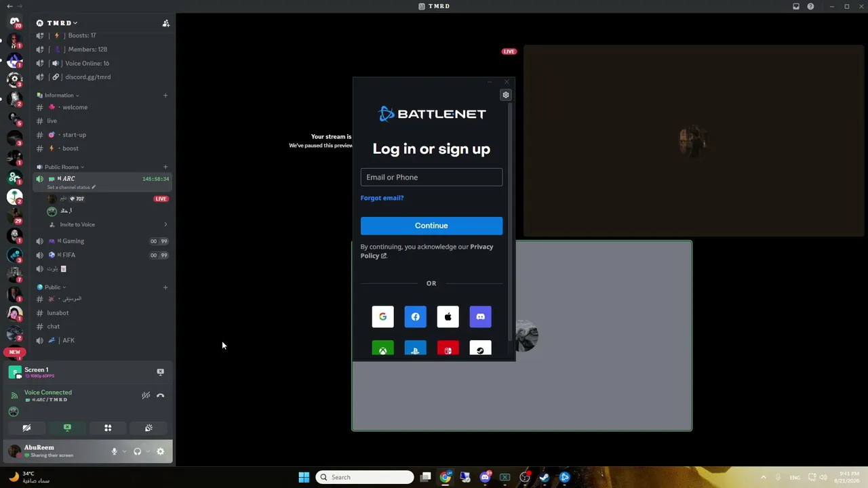This screenshot has width=868, height=488.
Task: Mute the microphone for AbuReem
Action: (x=114, y=451)
